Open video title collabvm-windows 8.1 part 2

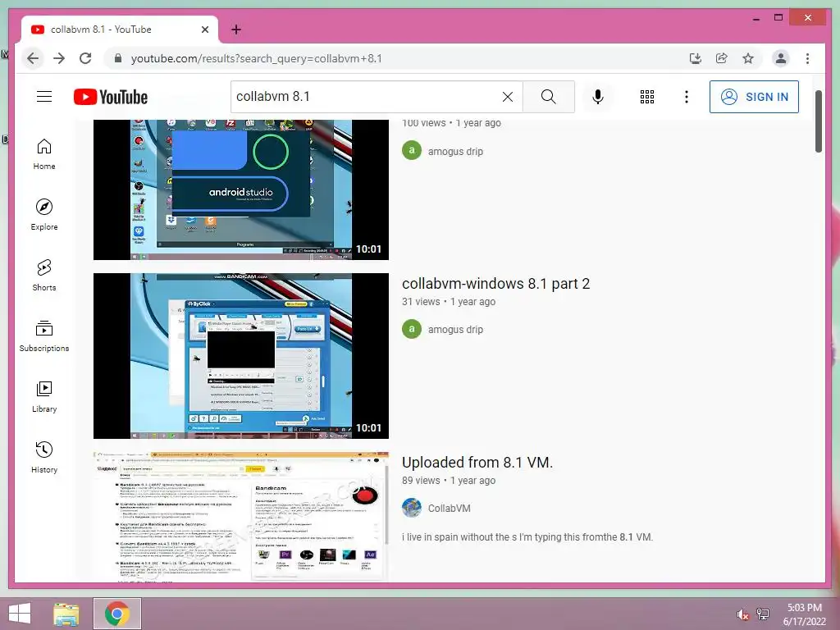click(x=495, y=283)
